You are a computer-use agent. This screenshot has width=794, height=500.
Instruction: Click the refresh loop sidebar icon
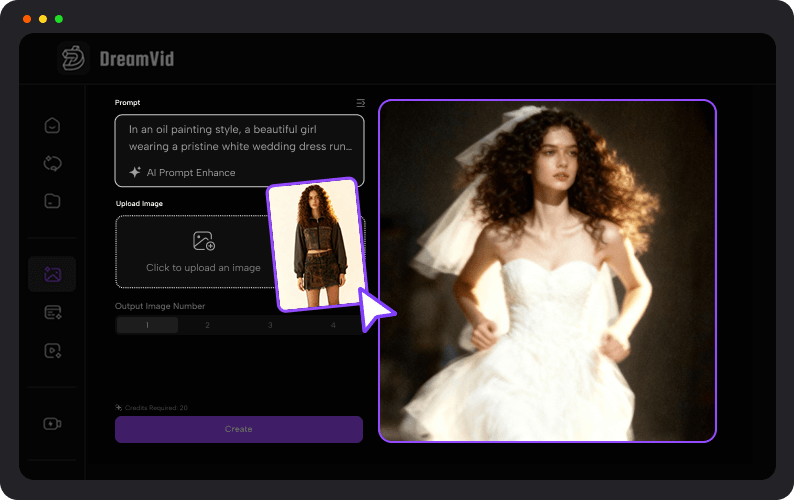pos(53,163)
